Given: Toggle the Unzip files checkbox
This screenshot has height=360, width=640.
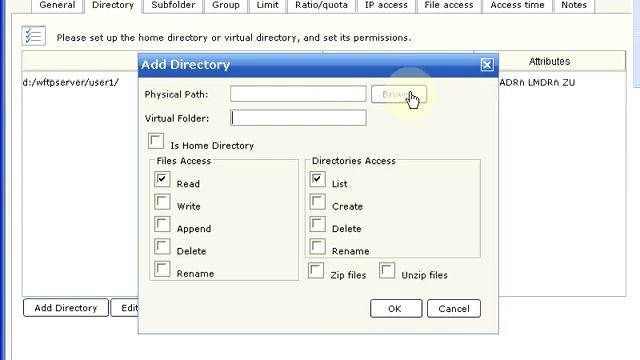Looking at the screenshot, I should (387, 271).
